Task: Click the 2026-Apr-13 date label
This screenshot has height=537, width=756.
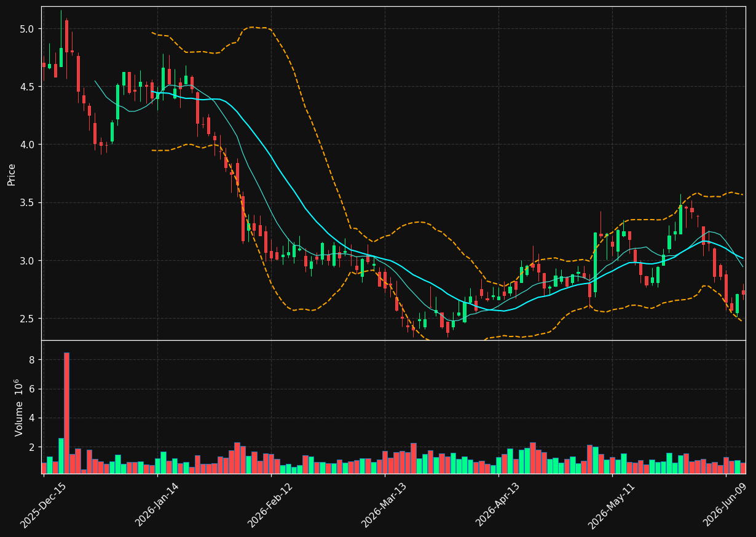Action: point(498,505)
